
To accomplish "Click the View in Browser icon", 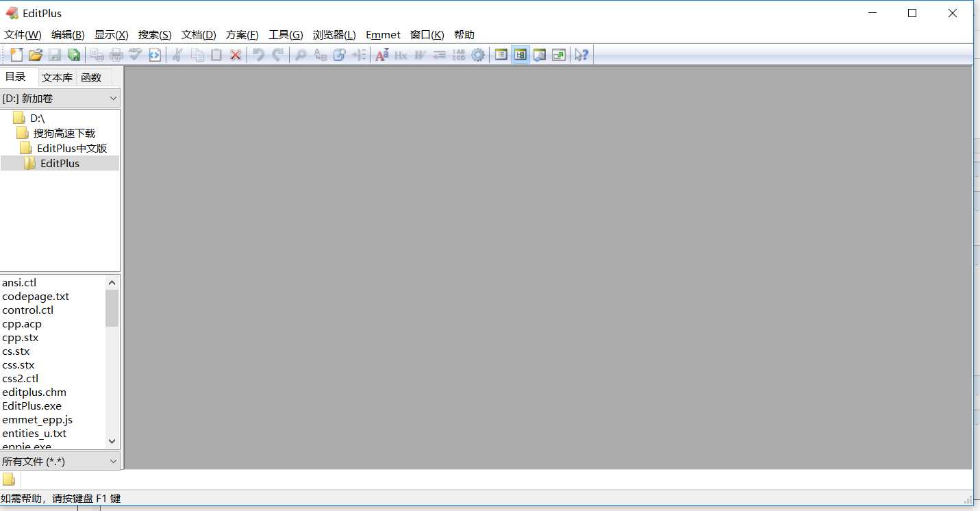I will click(x=155, y=55).
